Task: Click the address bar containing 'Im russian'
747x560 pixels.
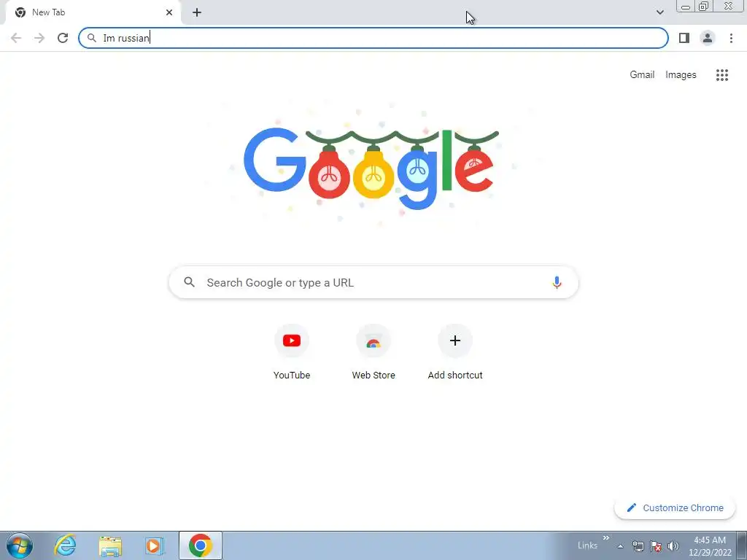Action: 373,38
